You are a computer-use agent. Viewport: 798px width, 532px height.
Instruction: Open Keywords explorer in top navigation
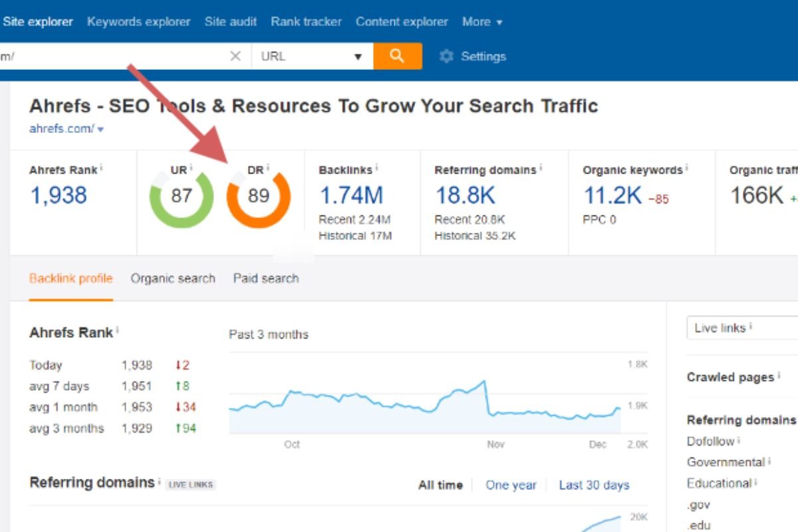[138, 22]
